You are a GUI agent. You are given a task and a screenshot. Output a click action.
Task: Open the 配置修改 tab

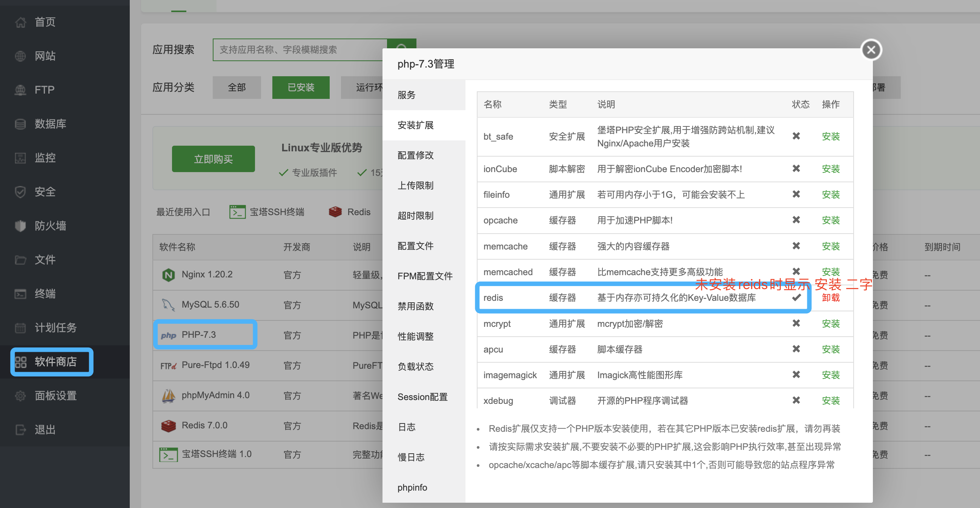point(424,155)
